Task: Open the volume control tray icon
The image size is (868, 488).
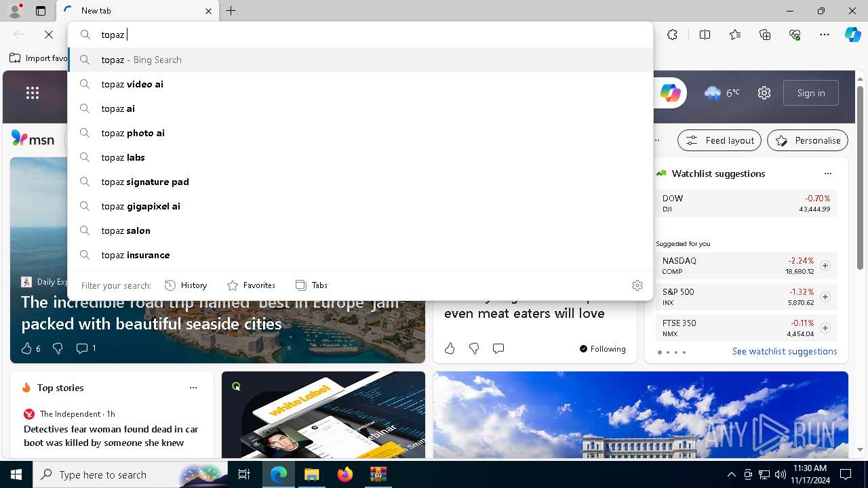Action: [x=781, y=474]
